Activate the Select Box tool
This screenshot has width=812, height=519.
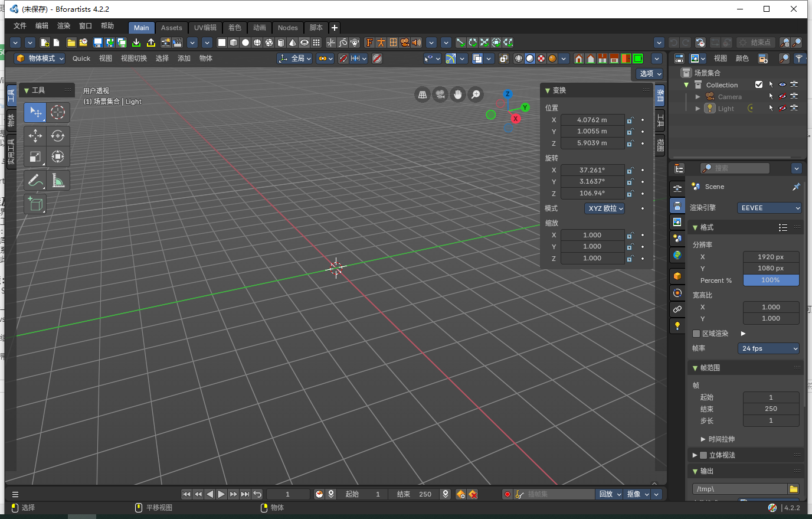[35, 112]
